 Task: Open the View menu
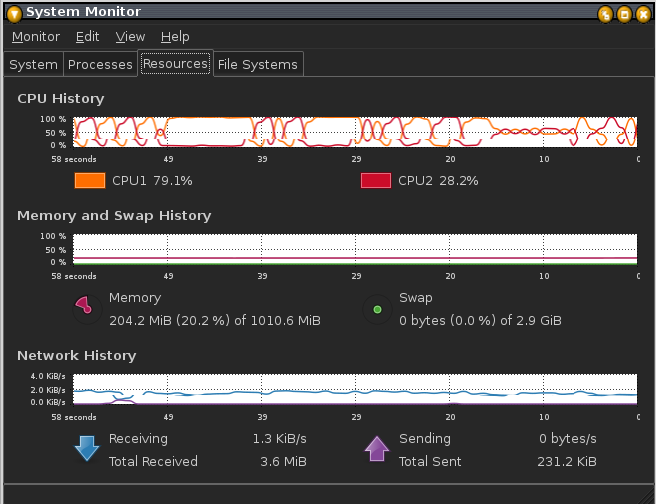tap(130, 37)
